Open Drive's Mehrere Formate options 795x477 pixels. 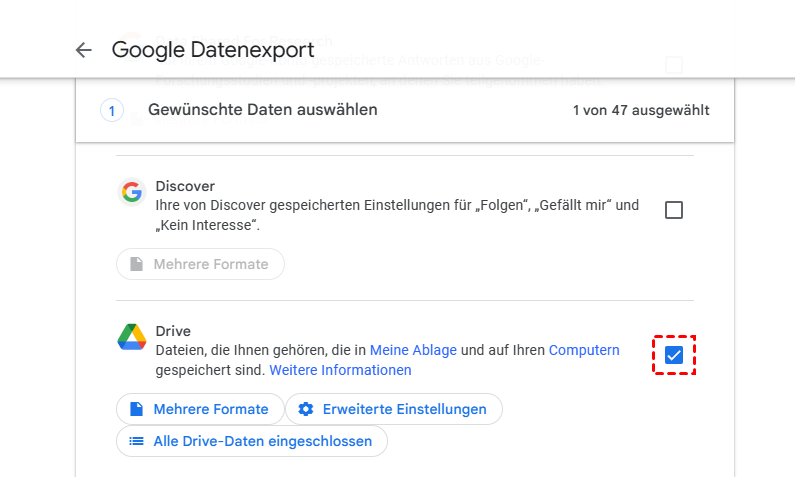pos(200,409)
